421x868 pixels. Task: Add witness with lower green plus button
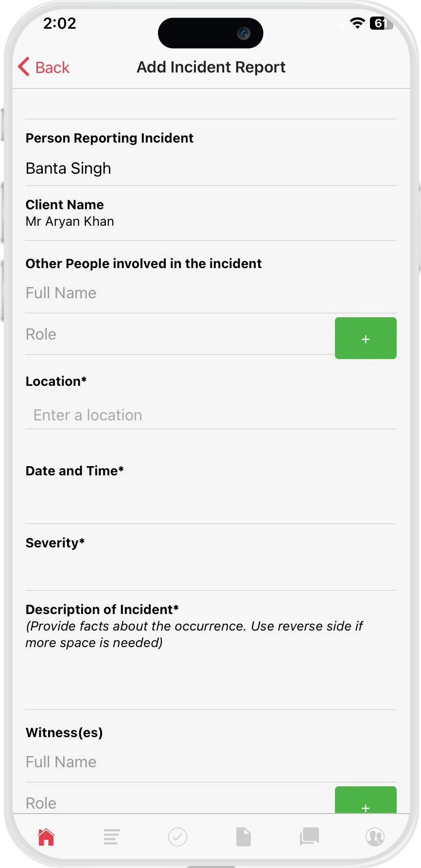coord(366,800)
